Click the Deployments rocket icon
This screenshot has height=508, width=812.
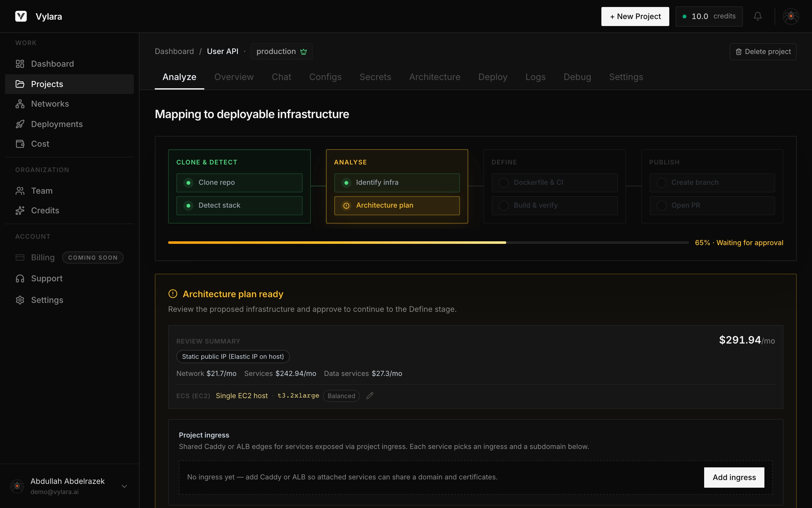(x=20, y=124)
